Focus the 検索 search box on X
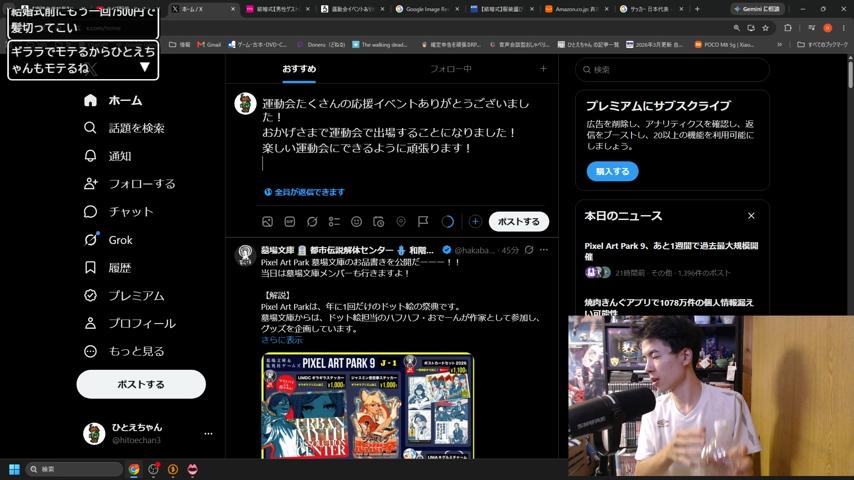The image size is (854, 480). (672, 69)
